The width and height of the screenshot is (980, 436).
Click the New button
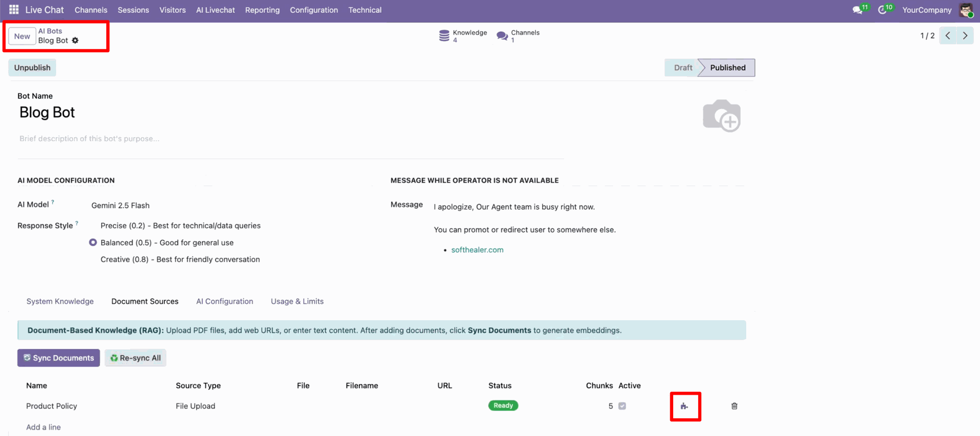[x=22, y=36]
